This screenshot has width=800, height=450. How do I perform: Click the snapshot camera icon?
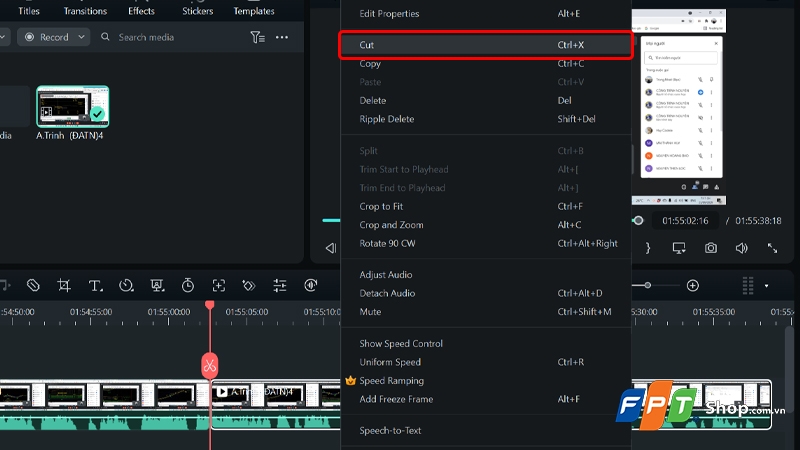click(x=711, y=248)
